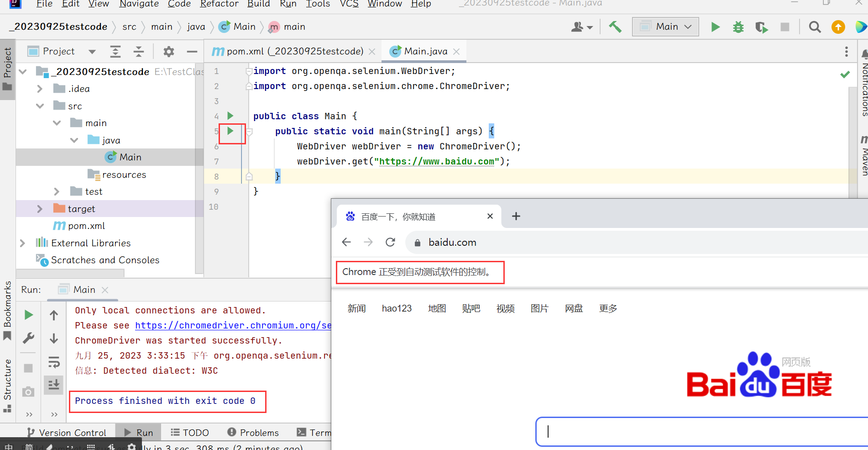The height and width of the screenshot is (450, 868).
Task: Open run configuration wrench in Run panel
Action: (x=28, y=338)
